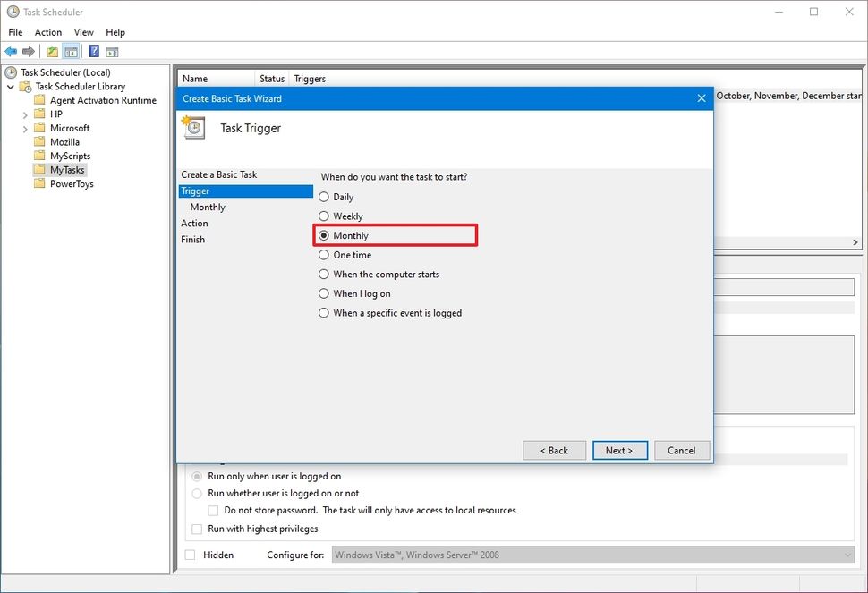The height and width of the screenshot is (593, 868).
Task: Toggle the console tree visibility toolbar icon
Action: (x=70, y=51)
